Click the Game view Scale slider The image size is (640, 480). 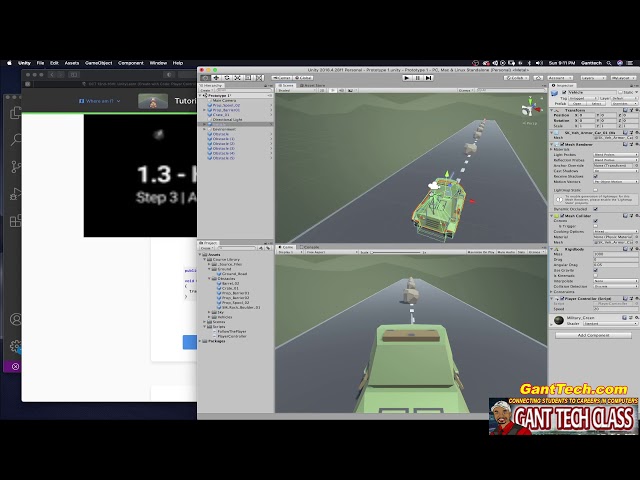coord(396,252)
